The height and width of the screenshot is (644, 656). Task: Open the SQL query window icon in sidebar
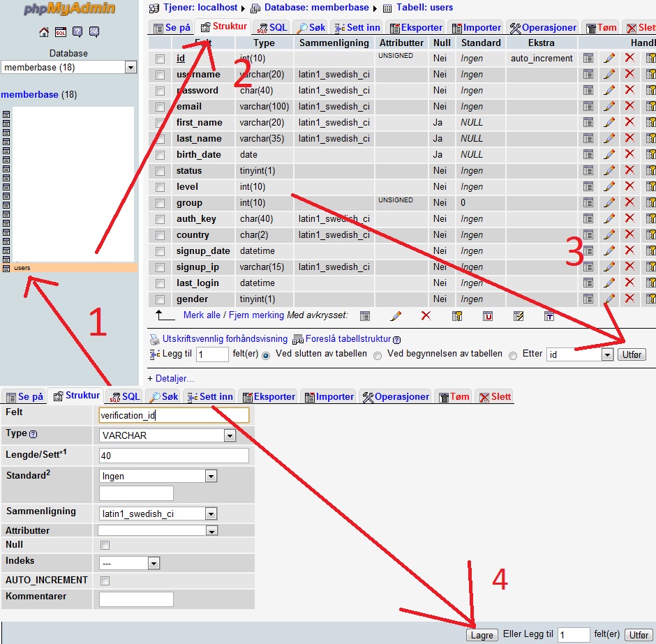pyautogui.click(x=61, y=32)
